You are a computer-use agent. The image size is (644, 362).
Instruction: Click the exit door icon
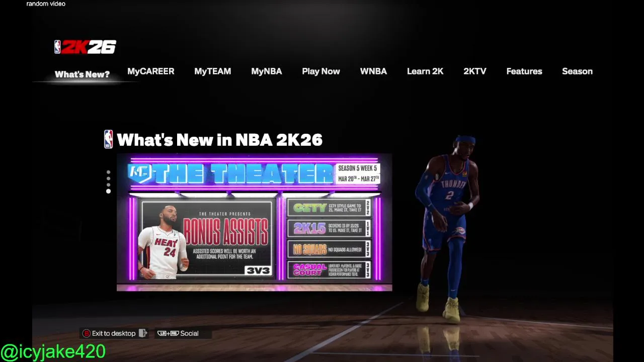tap(143, 333)
